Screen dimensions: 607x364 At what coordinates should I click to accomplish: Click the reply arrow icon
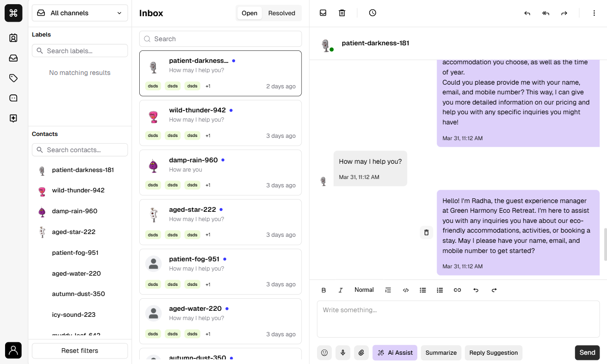coord(527,13)
